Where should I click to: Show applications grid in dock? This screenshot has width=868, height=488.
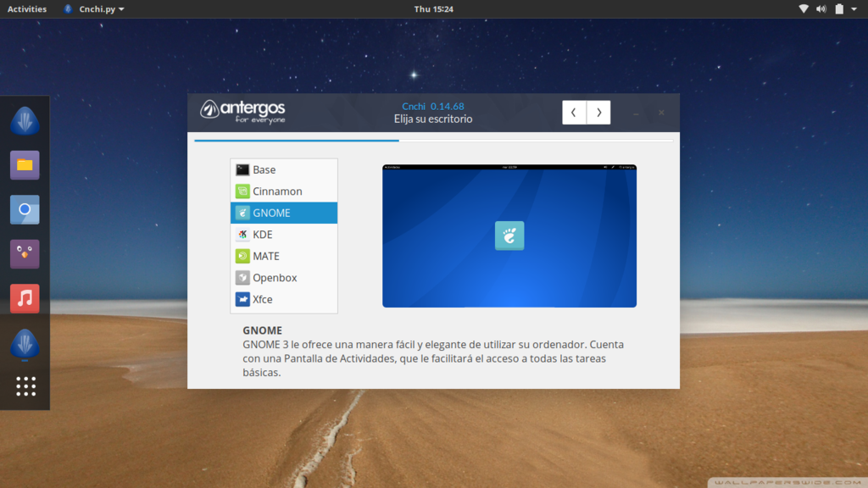(25, 386)
